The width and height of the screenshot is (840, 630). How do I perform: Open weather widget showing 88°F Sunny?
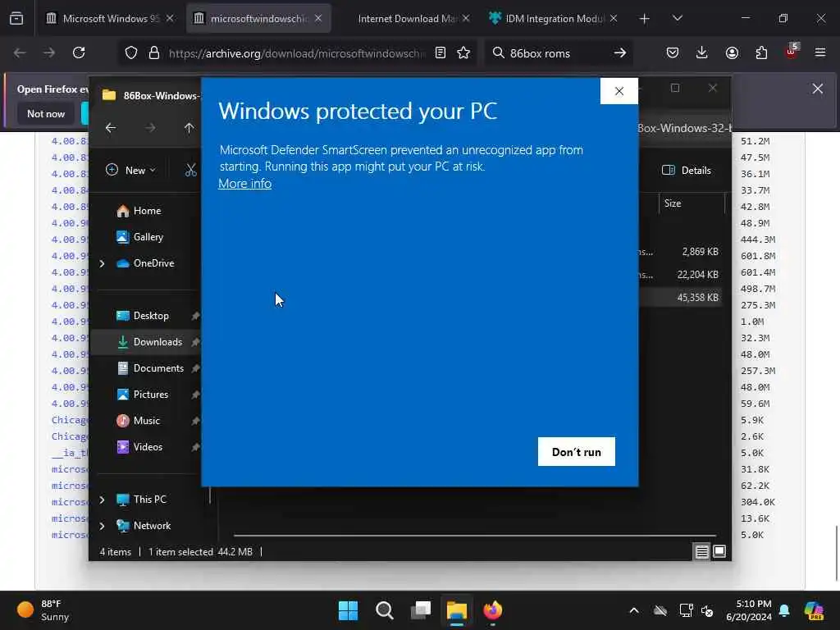43,610
